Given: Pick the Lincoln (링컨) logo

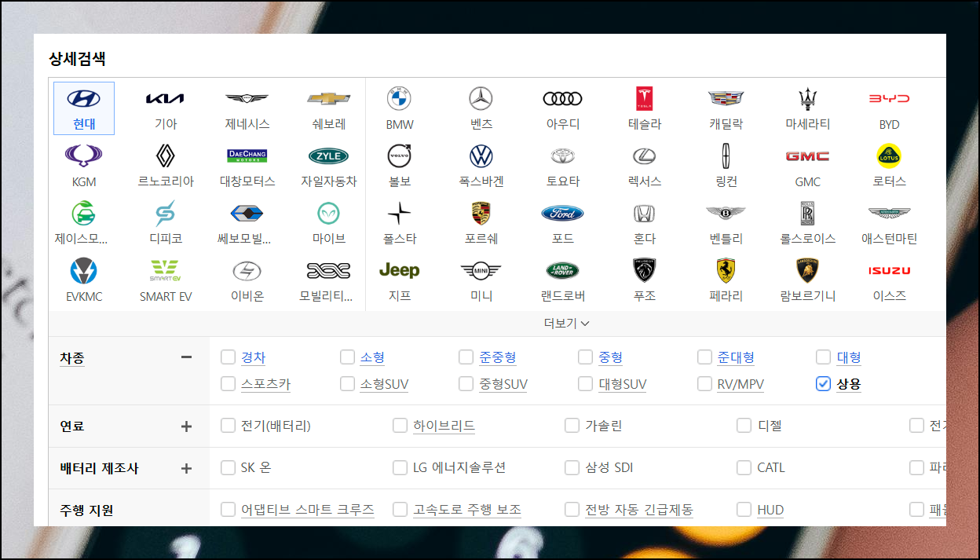Looking at the screenshot, I should tap(726, 156).
